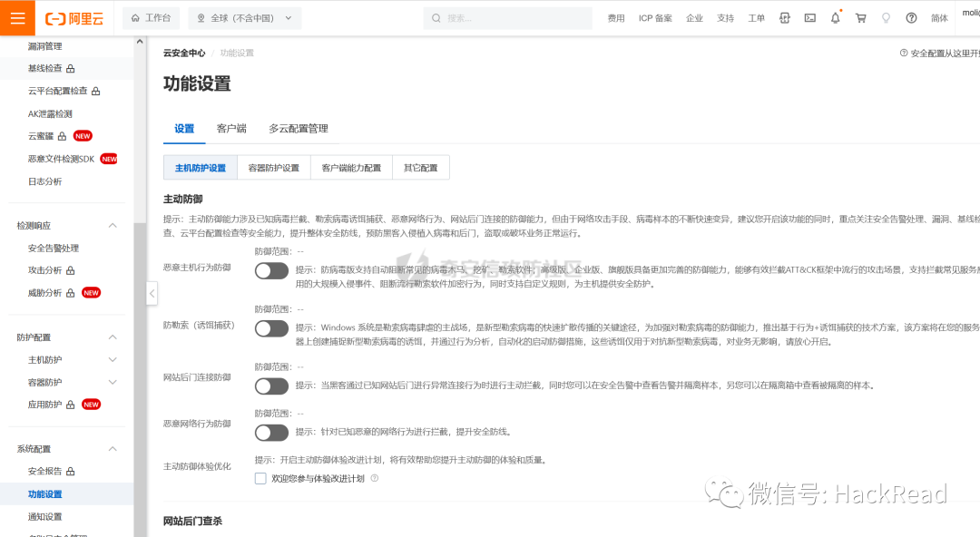Click the NEW badge beside 威胁分析
Screen dimensions: 980x537
(92, 293)
